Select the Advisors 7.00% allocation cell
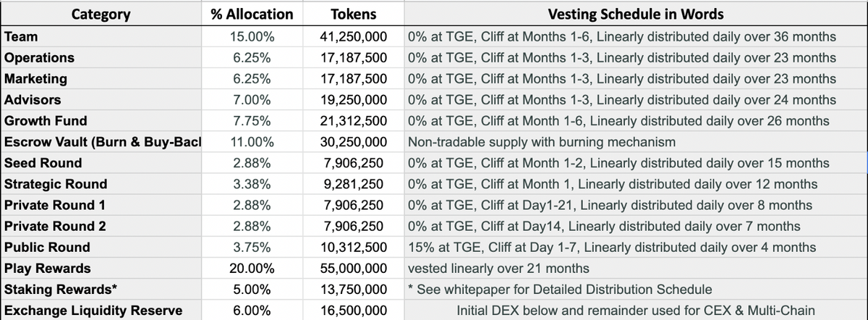 (251, 100)
